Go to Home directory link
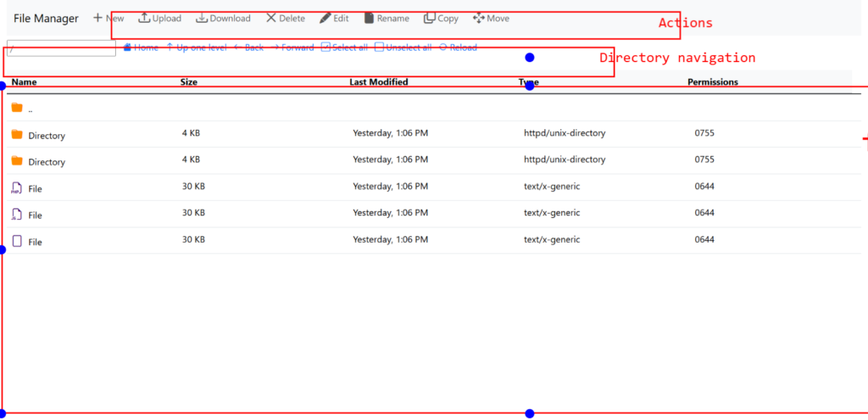 tap(141, 48)
